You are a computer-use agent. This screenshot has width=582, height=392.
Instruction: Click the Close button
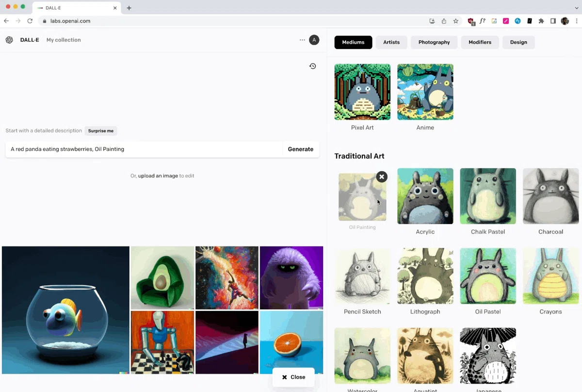[x=293, y=377]
